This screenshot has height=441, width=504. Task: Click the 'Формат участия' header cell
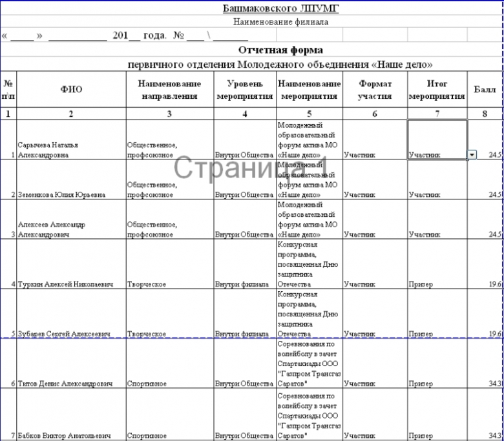click(x=375, y=89)
